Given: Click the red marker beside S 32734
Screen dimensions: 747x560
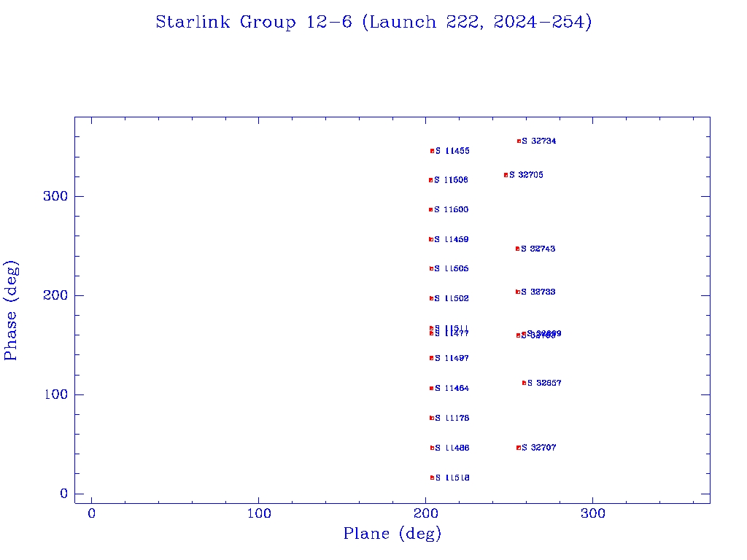Looking at the screenshot, I should pos(519,141).
